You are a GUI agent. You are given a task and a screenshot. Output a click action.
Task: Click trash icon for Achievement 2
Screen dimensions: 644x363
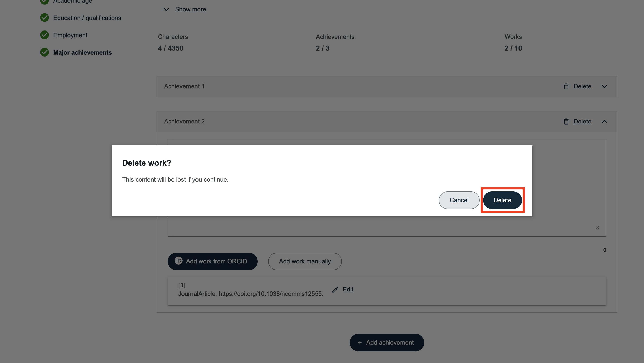pyautogui.click(x=566, y=122)
